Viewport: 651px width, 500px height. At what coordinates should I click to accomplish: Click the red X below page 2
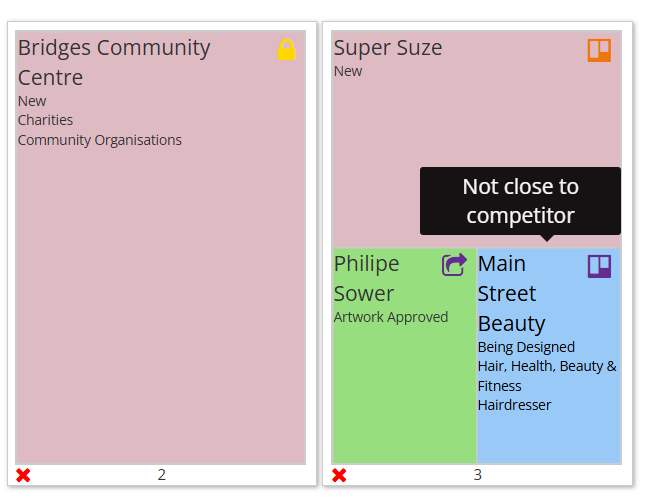[23, 475]
